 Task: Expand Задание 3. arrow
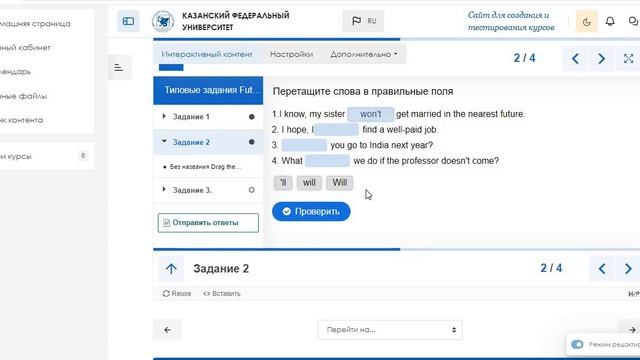coord(164,189)
